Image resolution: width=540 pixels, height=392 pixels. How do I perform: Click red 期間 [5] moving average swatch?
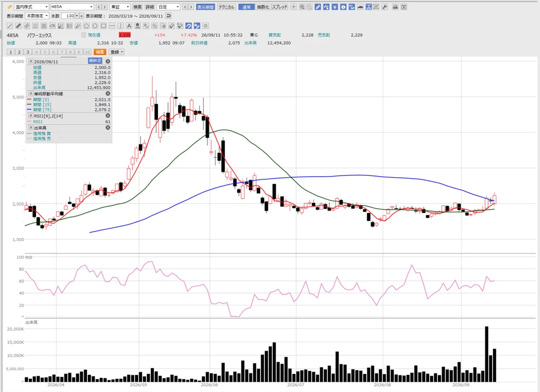29,99
